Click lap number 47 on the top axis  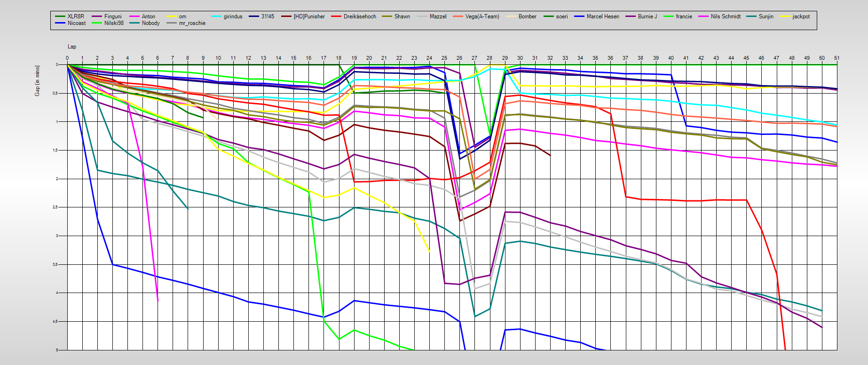click(x=776, y=58)
